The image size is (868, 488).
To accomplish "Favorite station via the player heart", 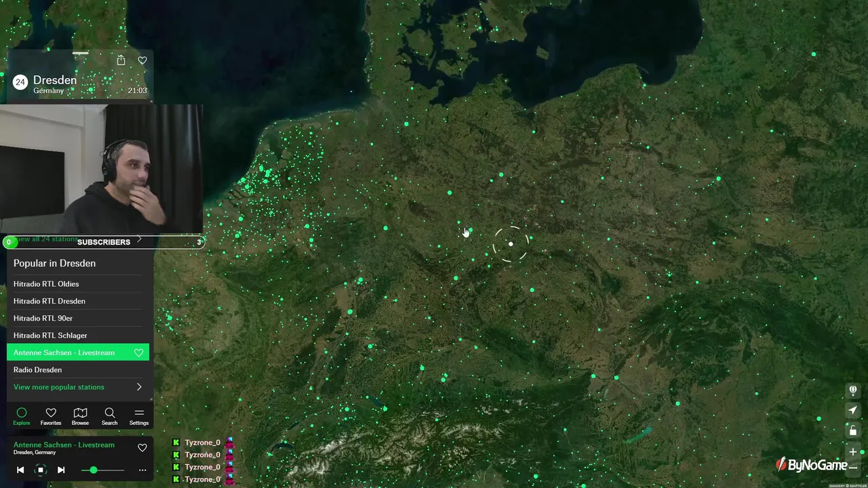I will click(x=142, y=447).
